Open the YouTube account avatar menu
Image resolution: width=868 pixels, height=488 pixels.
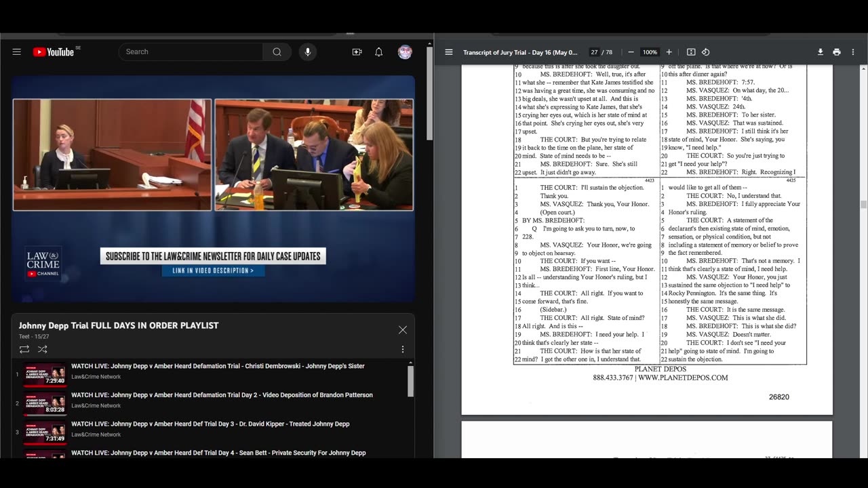pos(405,52)
